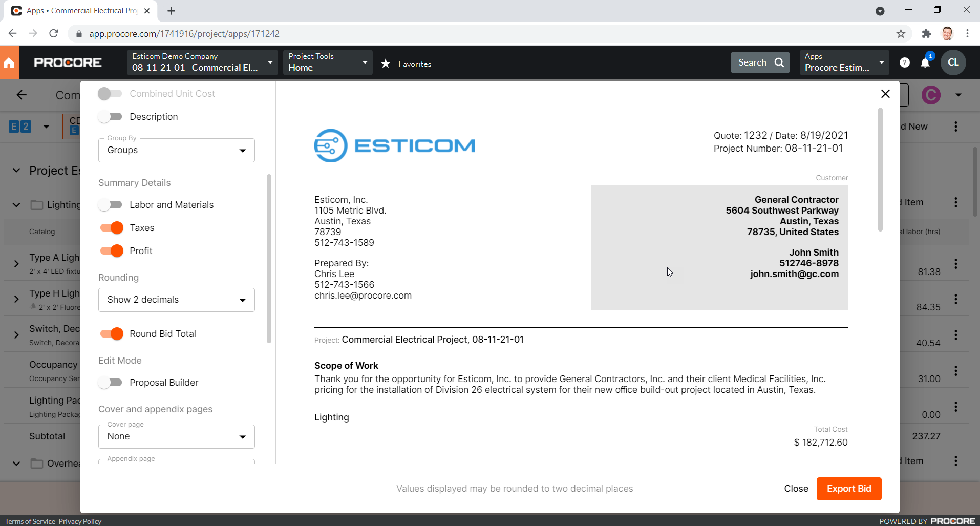This screenshot has height=526, width=980.
Task: Click the Chrome profile picture
Action: click(947, 34)
